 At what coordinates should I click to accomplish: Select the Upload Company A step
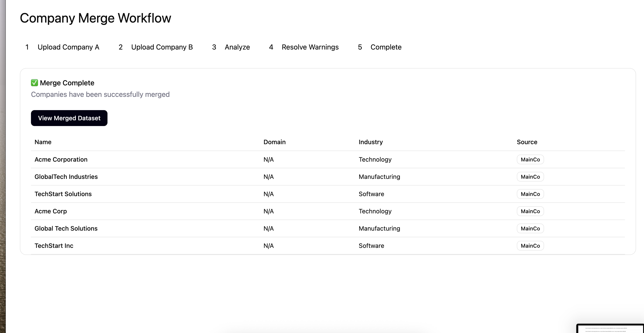pyautogui.click(x=68, y=47)
